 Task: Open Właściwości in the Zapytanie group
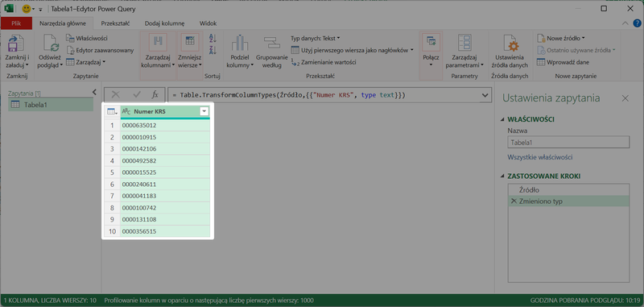click(87, 38)
